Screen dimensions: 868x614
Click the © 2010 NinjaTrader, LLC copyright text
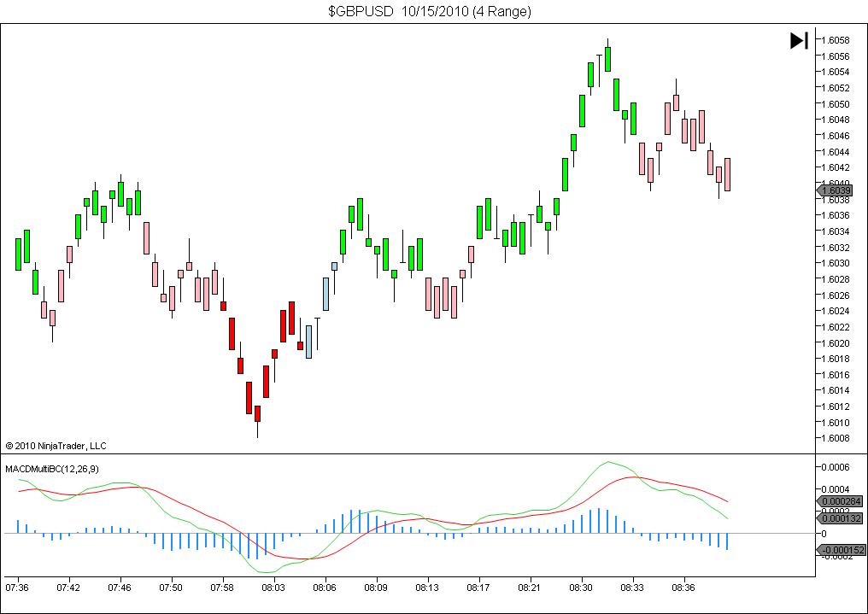click(x=56, y=446)
